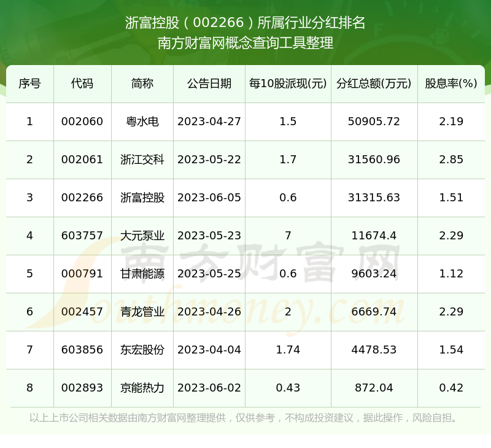
Task: Click total dividend 31560.96
Action: point(374,160)
